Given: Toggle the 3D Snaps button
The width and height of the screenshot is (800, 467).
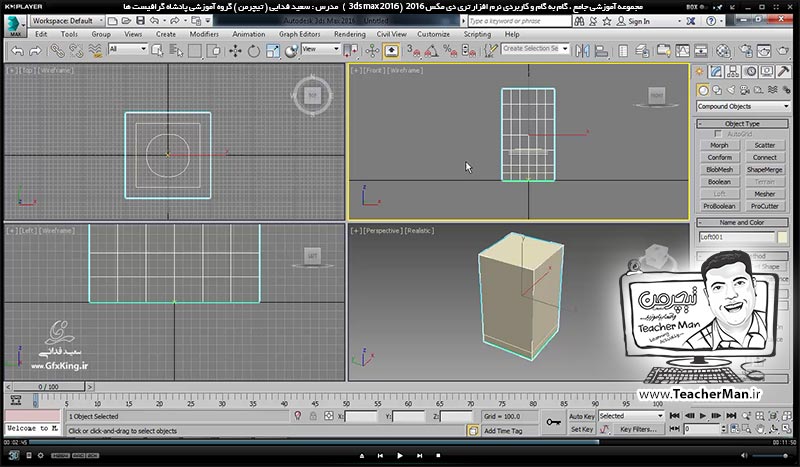Looking at the screenshot, I should click(x=413, y=51).
